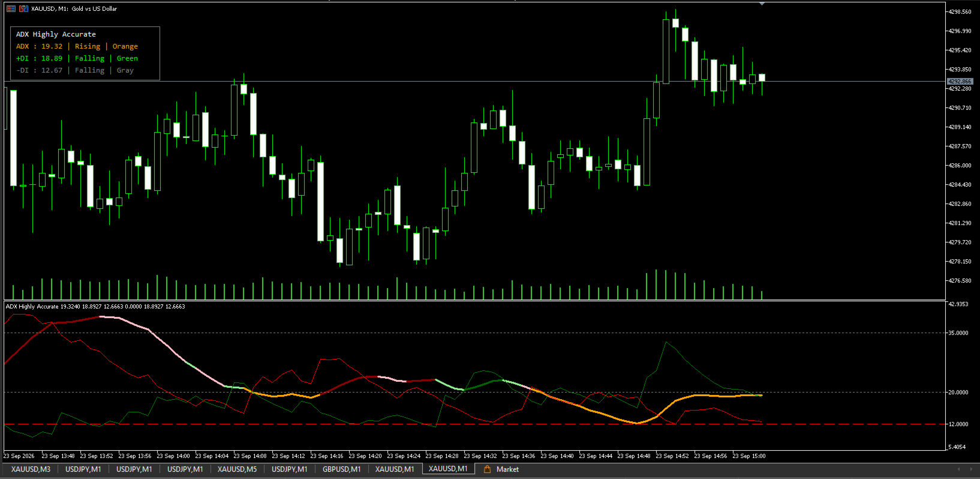Click the XAUUSD, M1 chart title text
The height and width of the screenshot is (479, 980).
click(x=74, y=8)
